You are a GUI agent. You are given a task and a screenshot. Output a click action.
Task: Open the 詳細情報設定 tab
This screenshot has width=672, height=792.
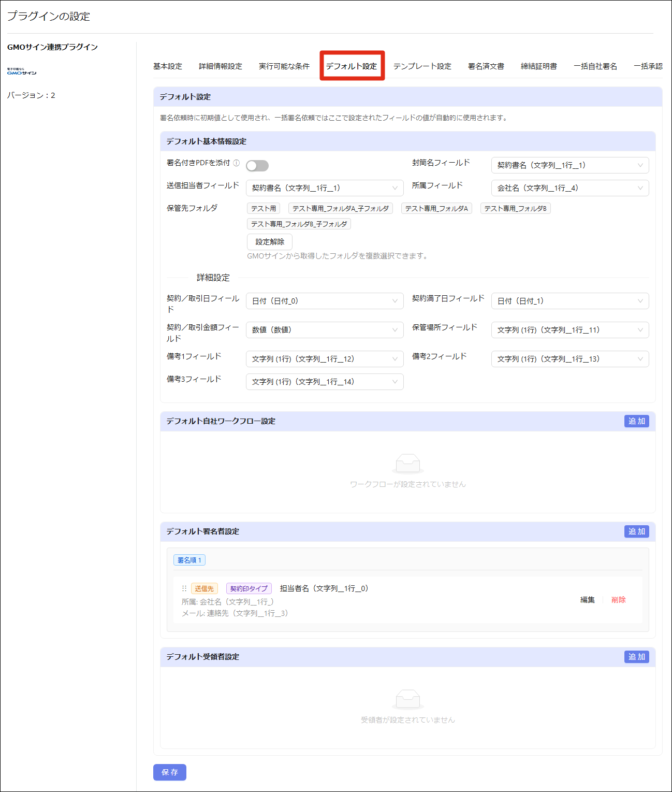coord(221,66)
